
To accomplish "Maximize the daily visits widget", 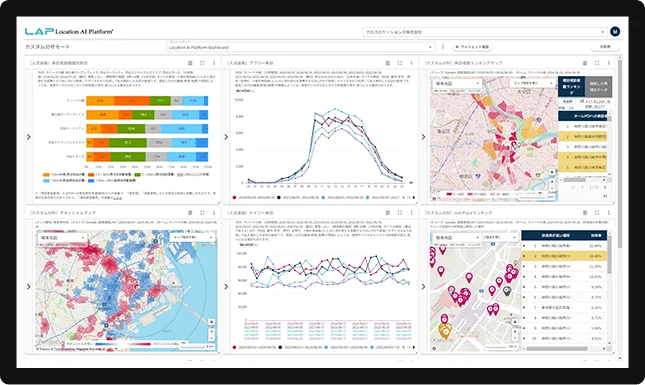I will point(399,213).
